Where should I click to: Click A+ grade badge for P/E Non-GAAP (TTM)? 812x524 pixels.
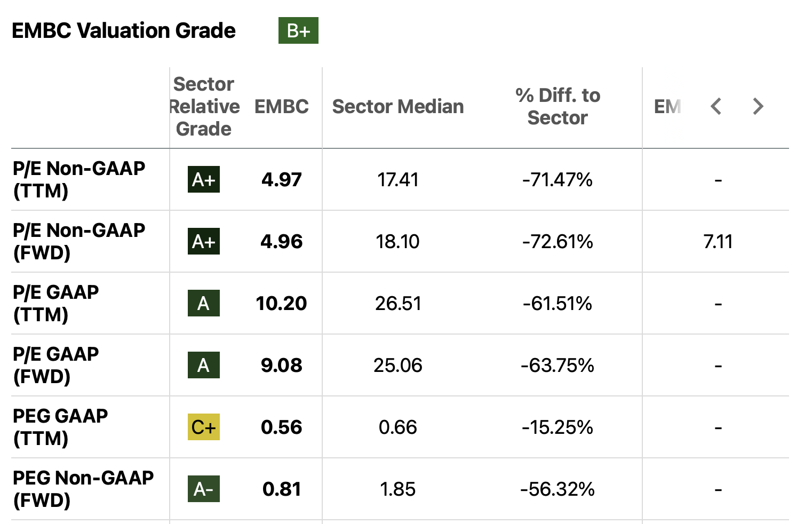pos(203,179)
